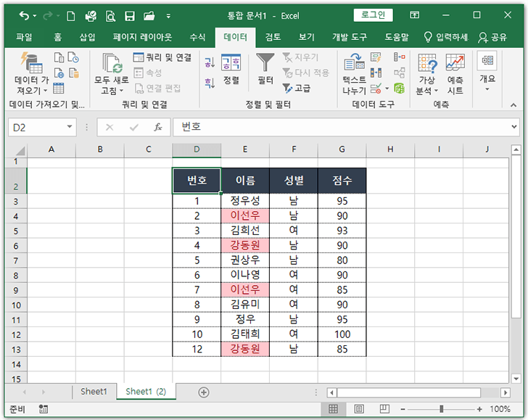Sort ascending with the 긱↓ icon

tap(210, 62)
